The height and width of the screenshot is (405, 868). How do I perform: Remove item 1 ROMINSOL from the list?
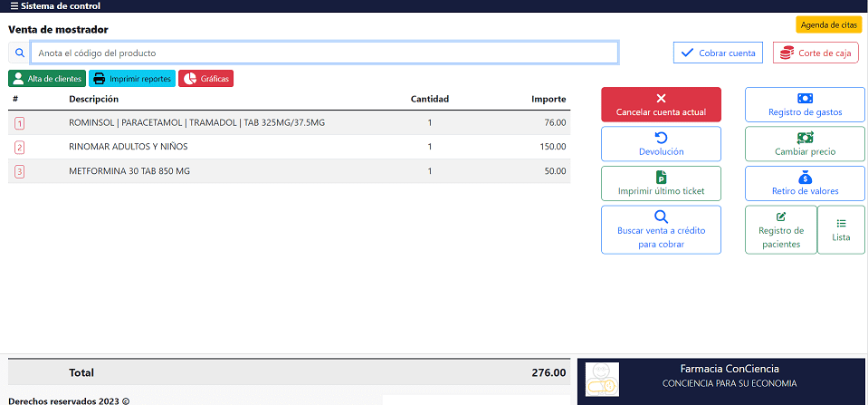click(19, 123)
